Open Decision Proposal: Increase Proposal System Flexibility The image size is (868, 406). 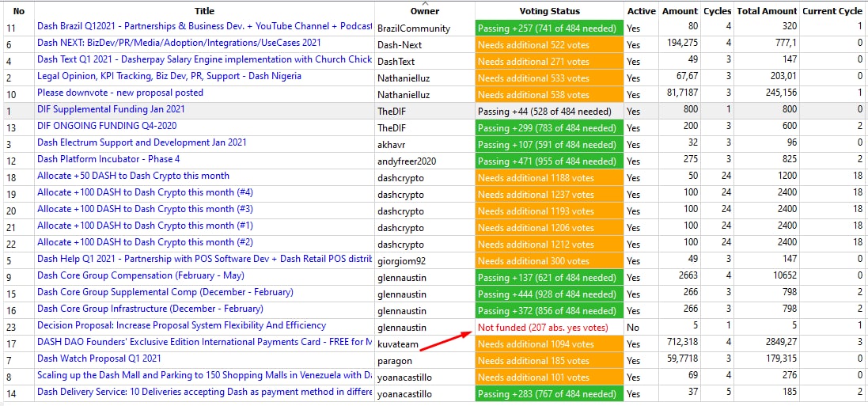coord(181,325)
